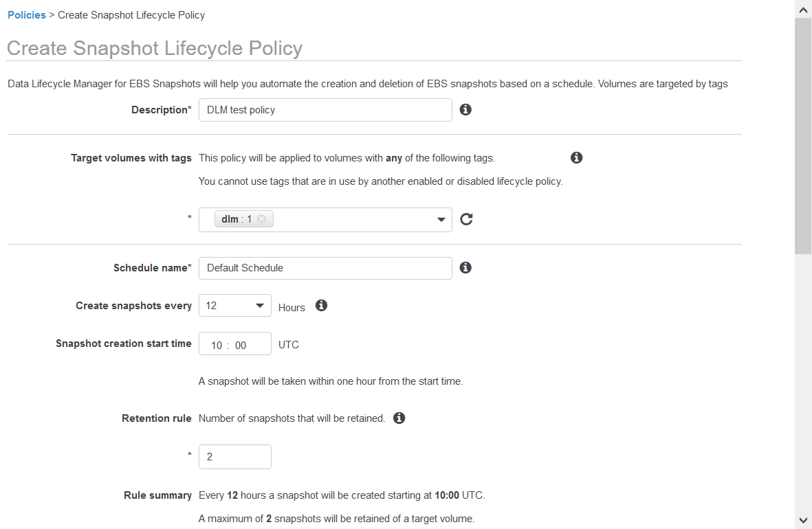Click the Schedule name input field

pyautogui.click(x=325, y=268)
